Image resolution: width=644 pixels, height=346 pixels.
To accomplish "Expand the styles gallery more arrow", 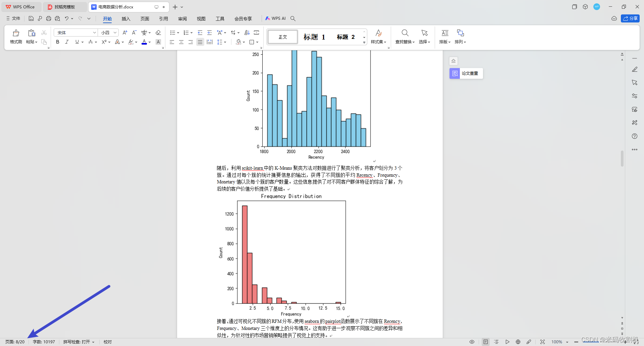I will (364, 43).
